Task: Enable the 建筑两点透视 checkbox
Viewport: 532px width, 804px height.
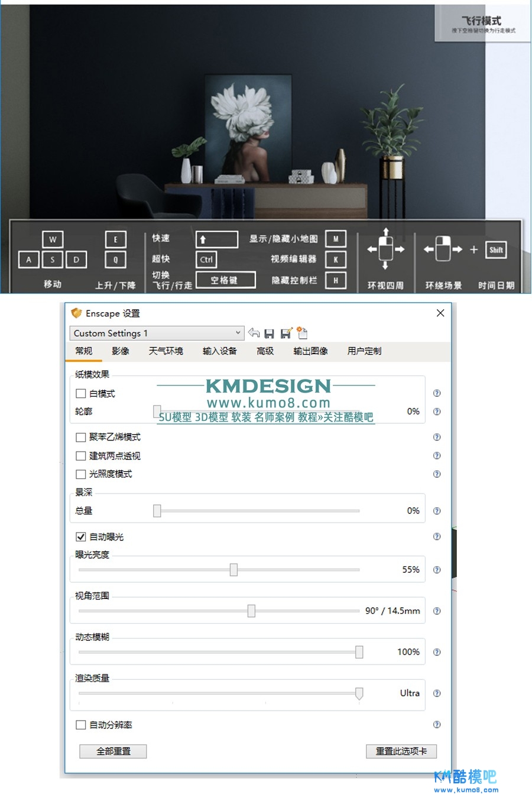Action: point(81,456)
